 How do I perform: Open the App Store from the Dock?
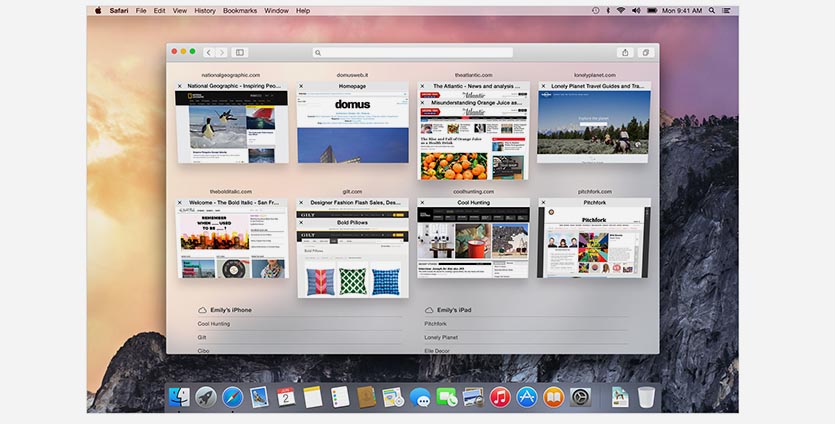point(527,397)
